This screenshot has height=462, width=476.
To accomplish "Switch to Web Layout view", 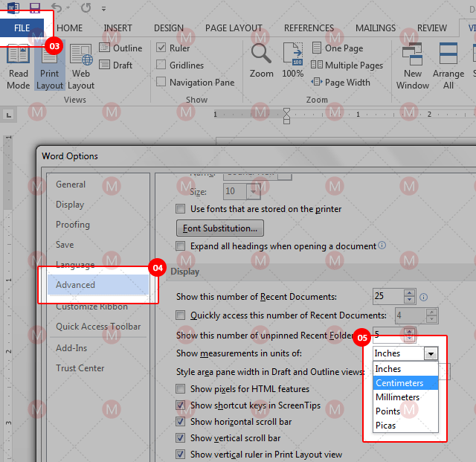I will [x=81, y=66].
